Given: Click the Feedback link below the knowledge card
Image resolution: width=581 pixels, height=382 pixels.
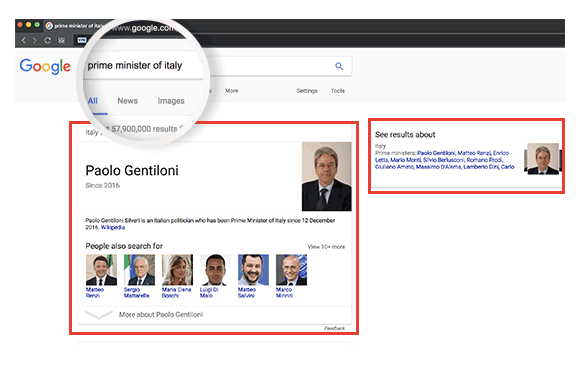Looking at the screenshot, I should tap(335, 328).
